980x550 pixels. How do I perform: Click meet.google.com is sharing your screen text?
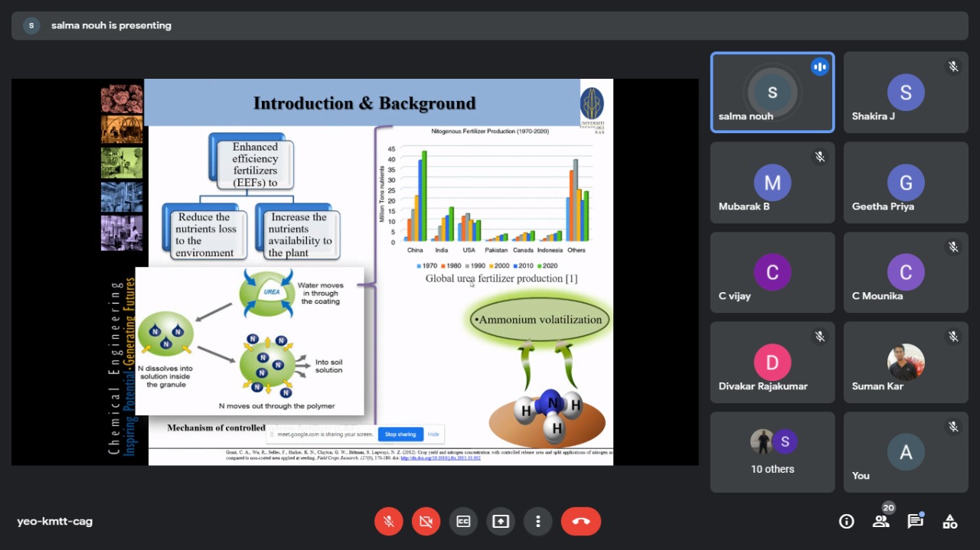point(325,434)
